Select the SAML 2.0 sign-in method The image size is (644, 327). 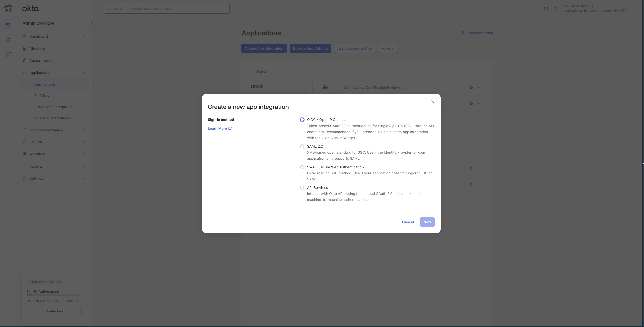pyautogui.click(x=302, y=146)
